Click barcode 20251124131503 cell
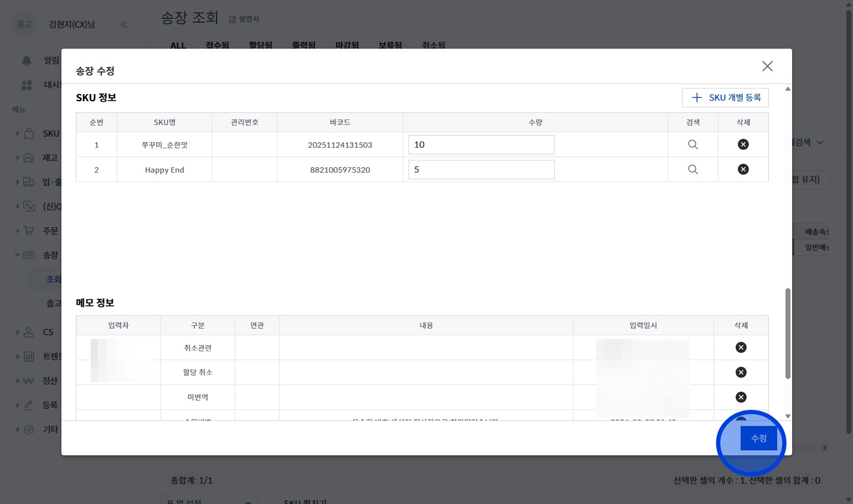This screenshot has height=504, width=853. [x=340, y=145]
